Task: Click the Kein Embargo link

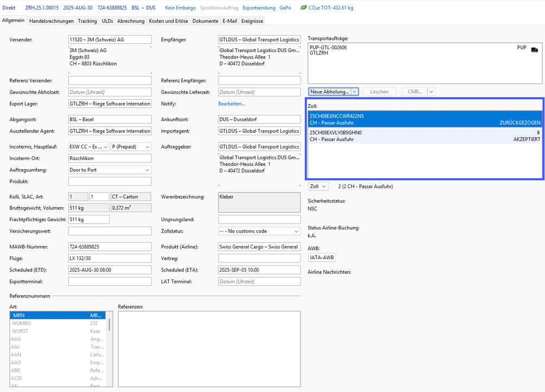Action: pyautogui.click(x=180, y=8)
